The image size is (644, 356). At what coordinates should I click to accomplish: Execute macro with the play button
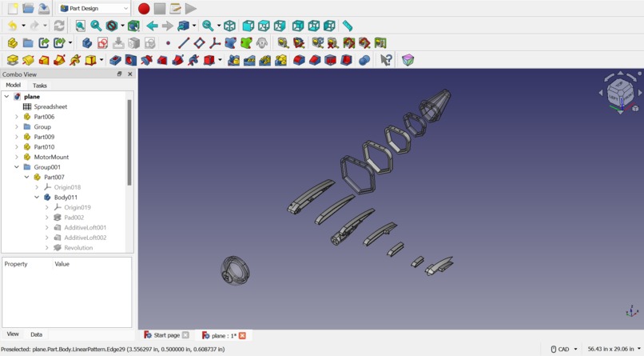coord(191,8)
